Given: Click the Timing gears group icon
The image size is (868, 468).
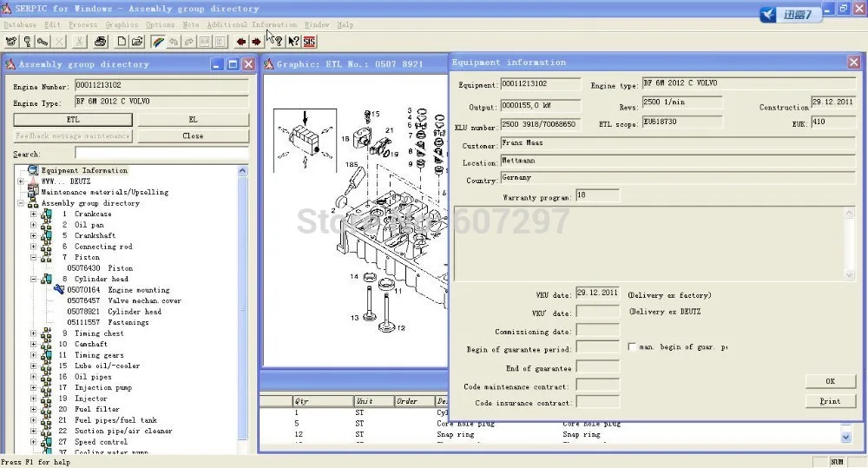Looking at the screenshot, I should (x=46, y=355).
